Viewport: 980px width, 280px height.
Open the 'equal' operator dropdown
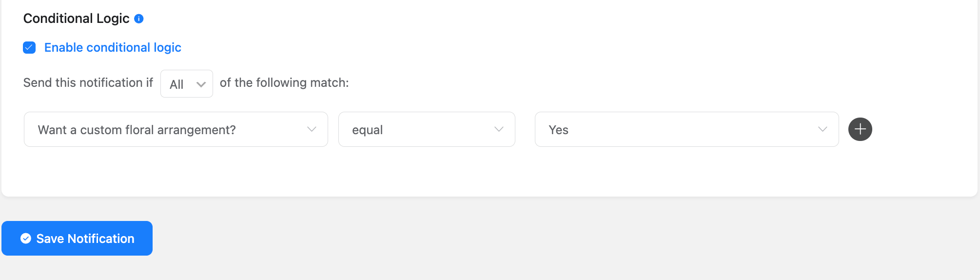point(427,129)
